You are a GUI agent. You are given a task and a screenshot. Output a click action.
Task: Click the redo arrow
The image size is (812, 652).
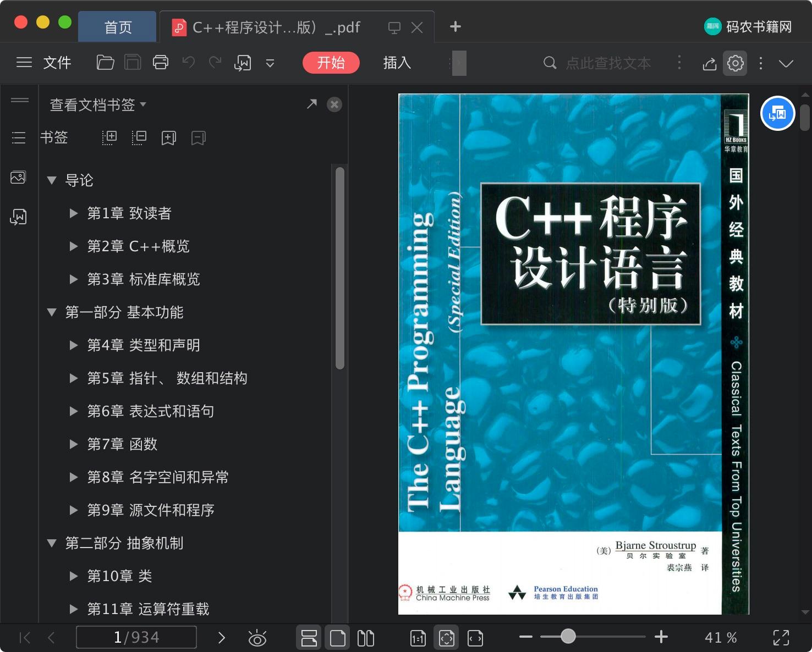215,63
